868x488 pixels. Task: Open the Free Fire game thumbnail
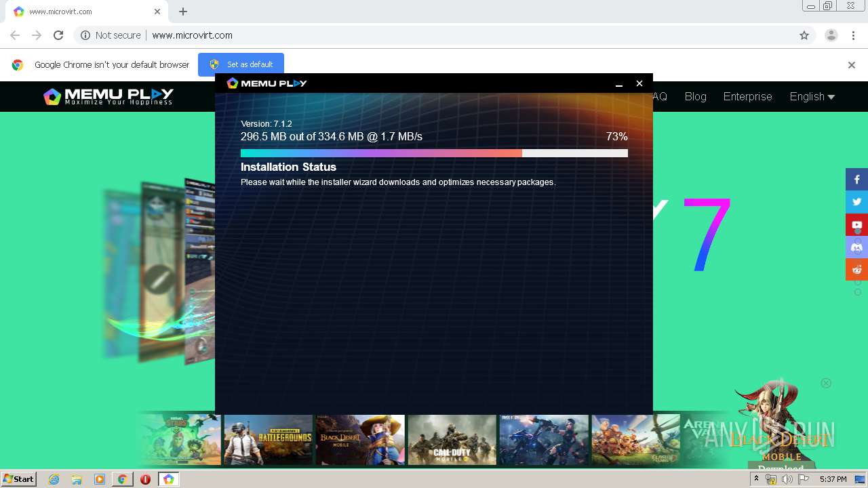click(x=544, y=440)
